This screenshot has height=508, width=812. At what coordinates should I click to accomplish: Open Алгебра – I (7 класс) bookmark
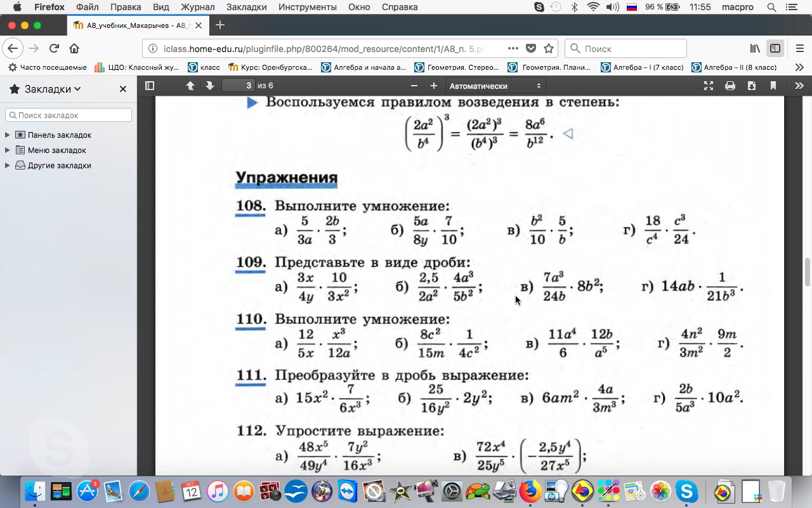click(x=643, y=67)
